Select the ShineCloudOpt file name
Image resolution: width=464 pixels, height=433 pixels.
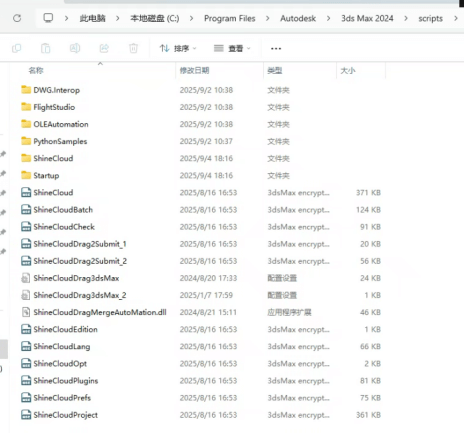click(60, 364)
